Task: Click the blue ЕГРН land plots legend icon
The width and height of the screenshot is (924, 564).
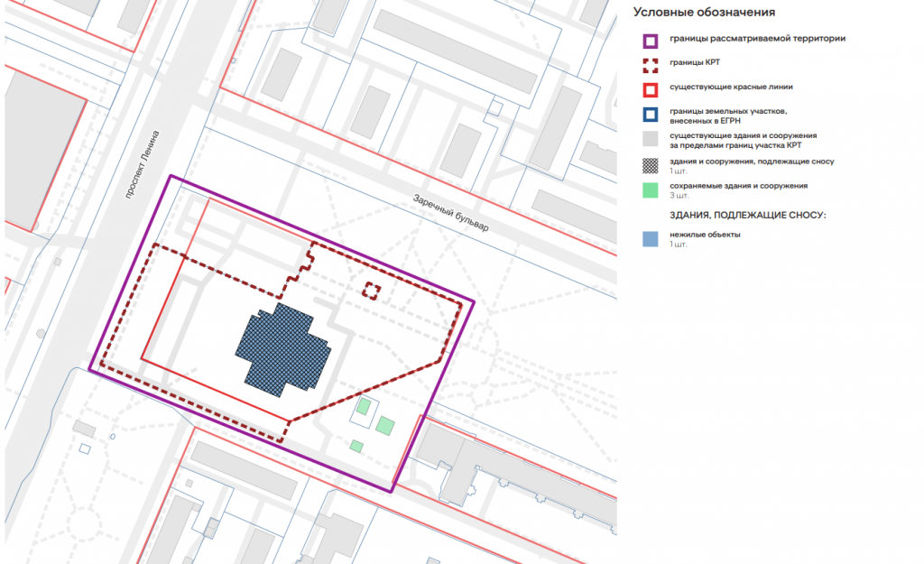Action: click(x=649, y=116)
